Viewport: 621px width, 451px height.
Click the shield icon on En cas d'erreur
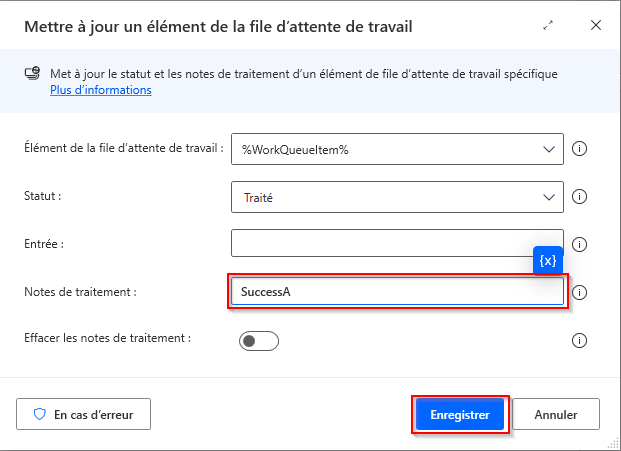click(x=40, y=414)
